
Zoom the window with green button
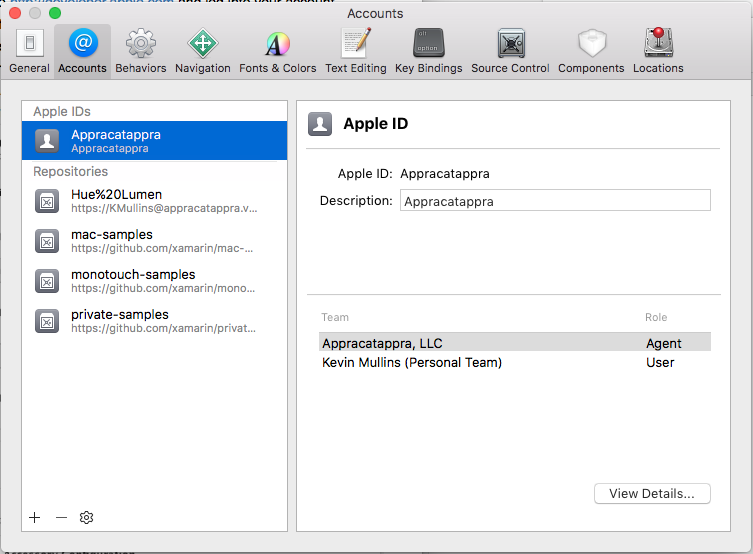point(55,13)
